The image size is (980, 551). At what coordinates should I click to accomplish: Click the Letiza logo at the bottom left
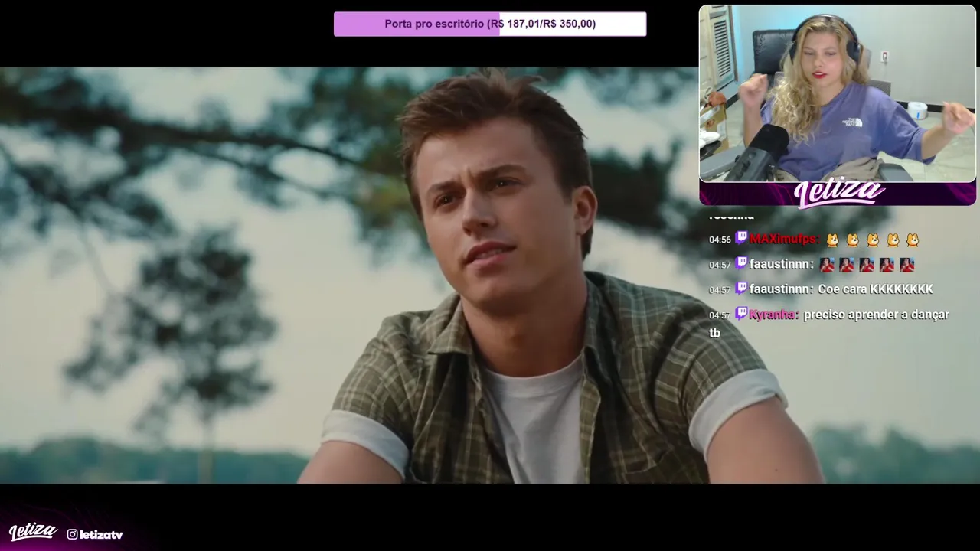33,532
